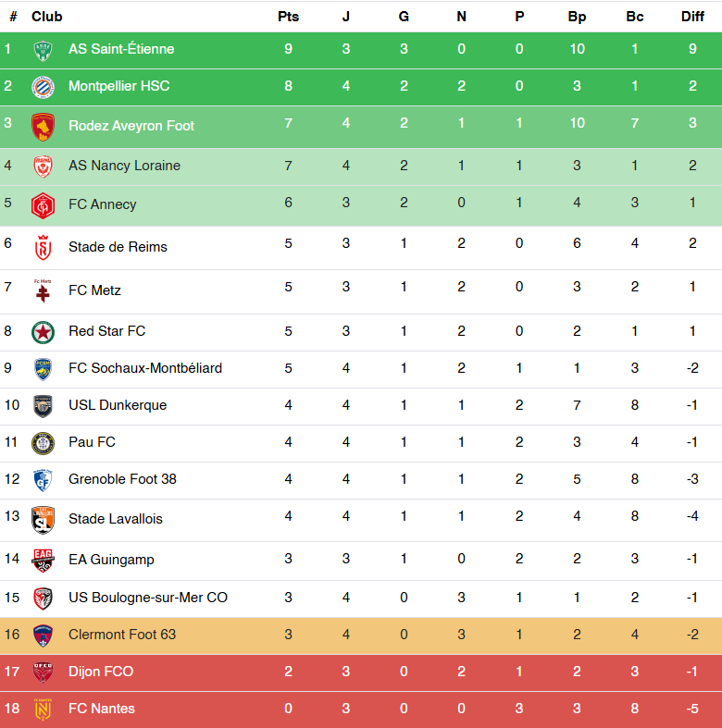Screen dimensions: 722x728
Task: Open the FC Metz team link
Action: click(94, 290)
